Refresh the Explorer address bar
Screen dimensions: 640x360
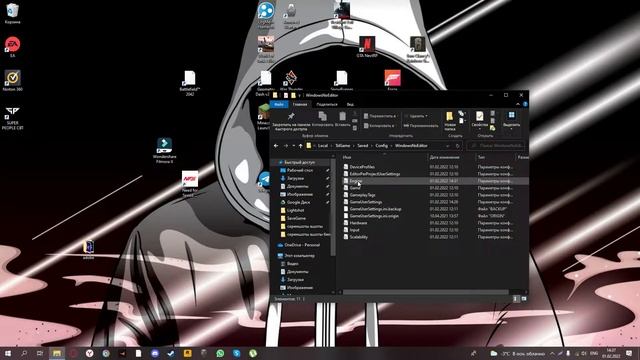[458, 146]
